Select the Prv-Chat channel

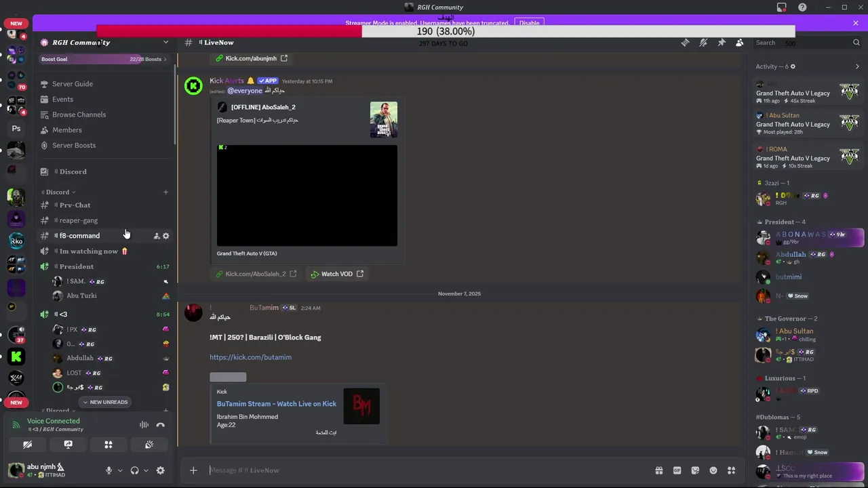tap(104, 205)
